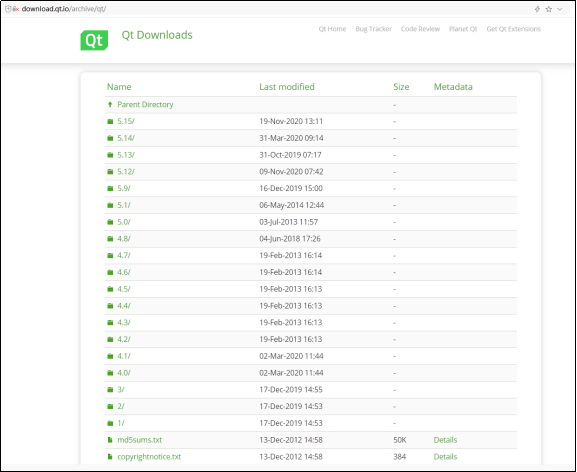Image resolution: width=577 pixels, height=472 pixels.
Task: Click the folder icon next to 4.6/
Action: pyautogui.click(x=110, y=272)
